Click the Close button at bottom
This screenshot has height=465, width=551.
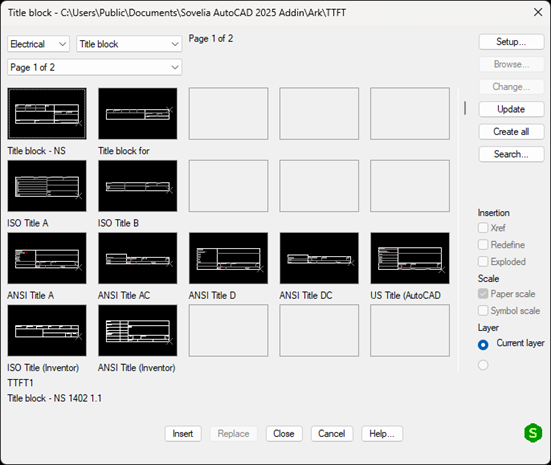tap(284, 434)
